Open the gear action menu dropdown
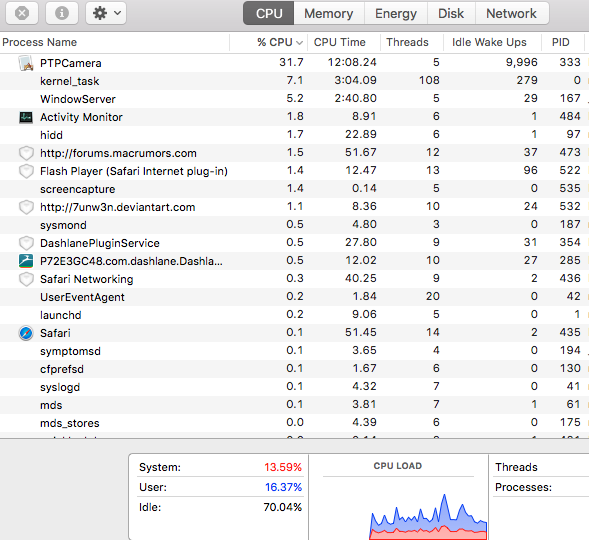 click(x=106, y=14)
